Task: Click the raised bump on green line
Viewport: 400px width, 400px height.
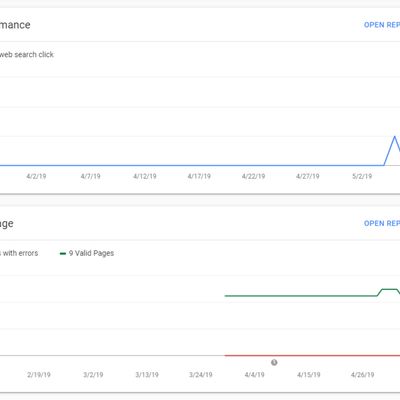Action: coord(389,289)
